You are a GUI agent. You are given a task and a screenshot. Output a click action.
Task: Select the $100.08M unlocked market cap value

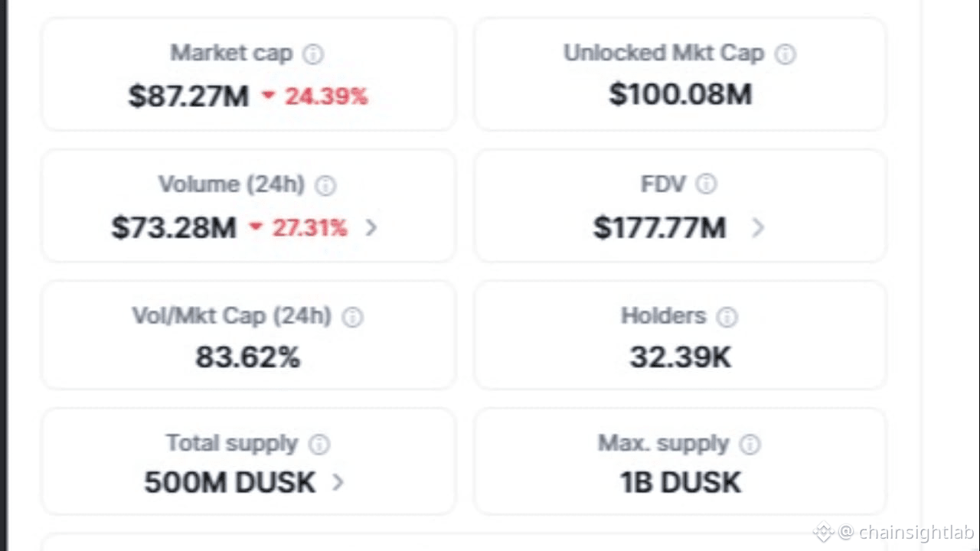click(x=680, y=95)
